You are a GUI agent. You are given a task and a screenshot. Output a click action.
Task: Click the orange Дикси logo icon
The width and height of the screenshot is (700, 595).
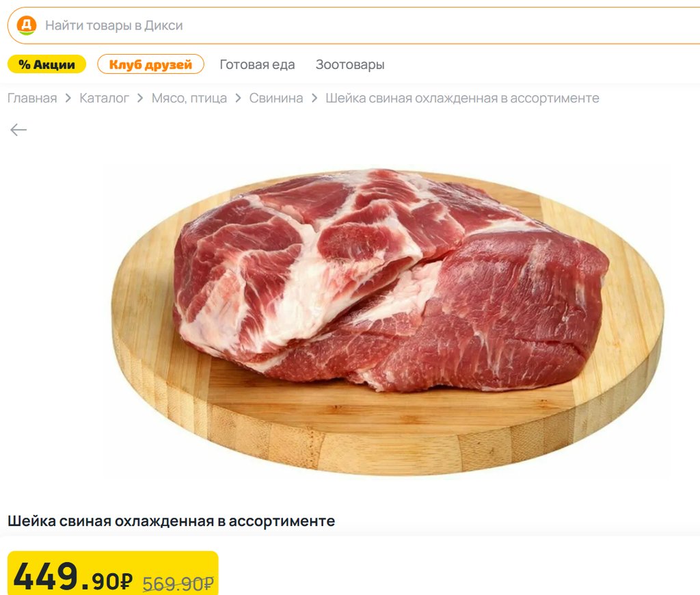point(27,25)
